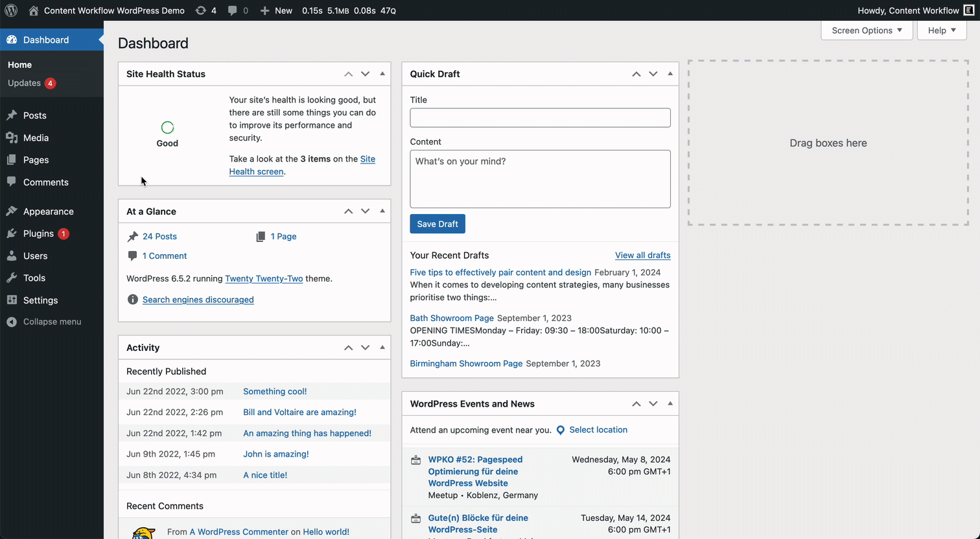The height and width of the screenshot is (539, 980).
Task: Click the pushpin icon beside 24 Posts
Action: (x=133, y=237)
